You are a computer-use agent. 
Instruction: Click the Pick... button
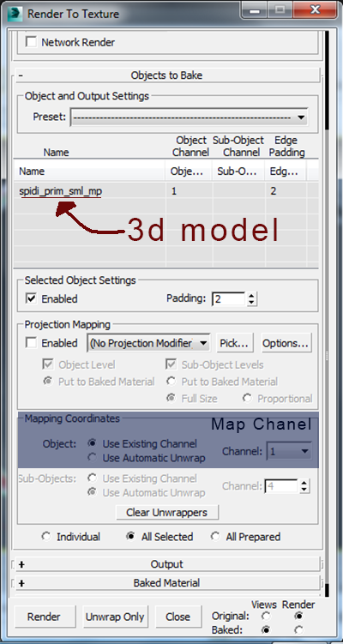pyautogui.click(x=234, y=343)
